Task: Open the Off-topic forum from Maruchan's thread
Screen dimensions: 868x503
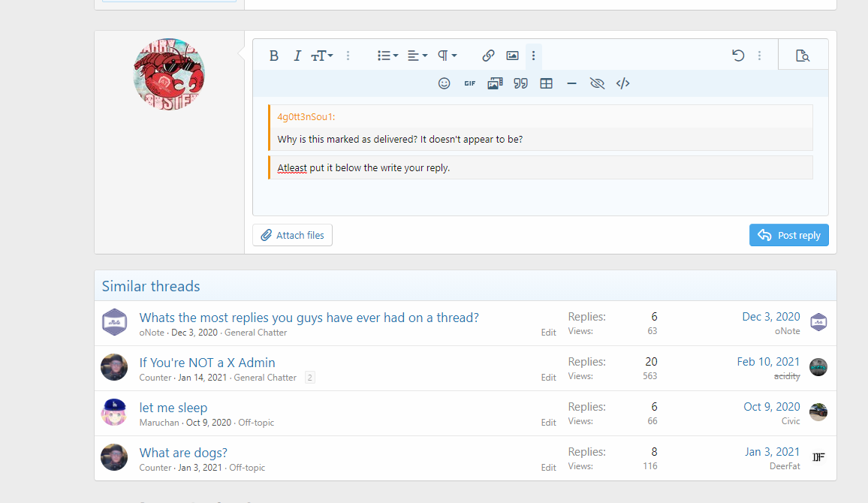Action: 256,423
